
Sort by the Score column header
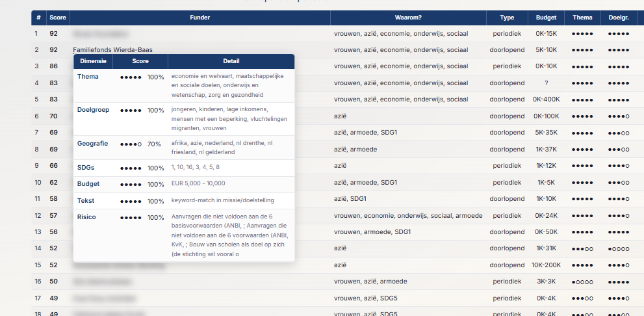(57, 18)
